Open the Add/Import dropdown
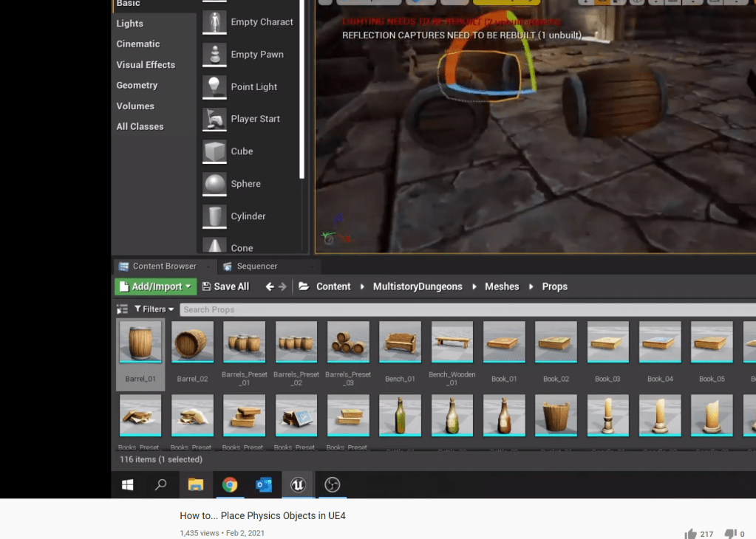The height and width of the screenshot is (539, 756). pyautogui.click(x=155, y=286)
